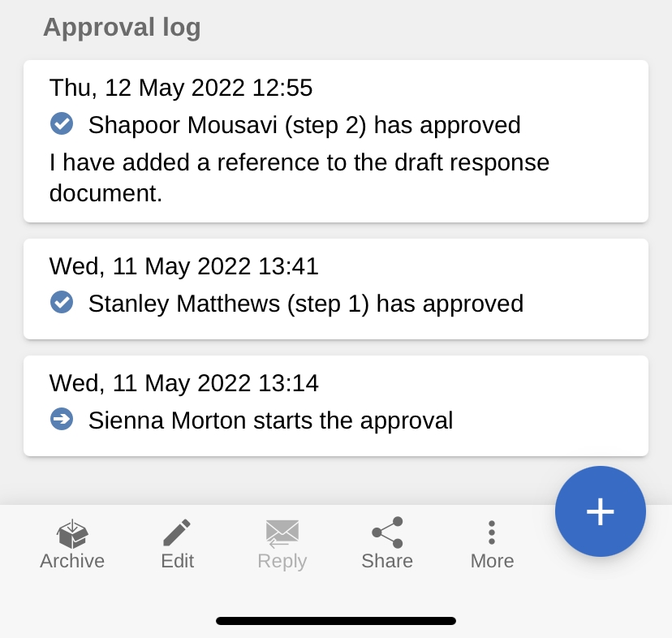Image resolution: width=672 pixels, height=638 pixels.
Task: Select the Edit label in bottom toolbar
Action: 177,561
